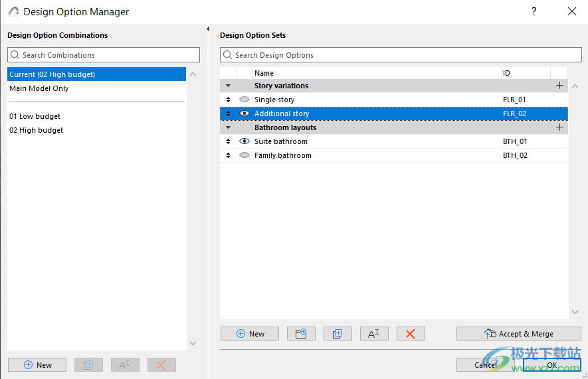
Task: Click the rename design option icon button
Action: coord(374,334)
